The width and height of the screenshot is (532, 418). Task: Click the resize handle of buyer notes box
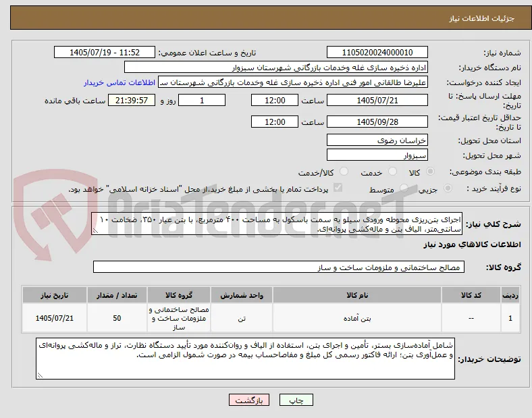click(40, 375)
